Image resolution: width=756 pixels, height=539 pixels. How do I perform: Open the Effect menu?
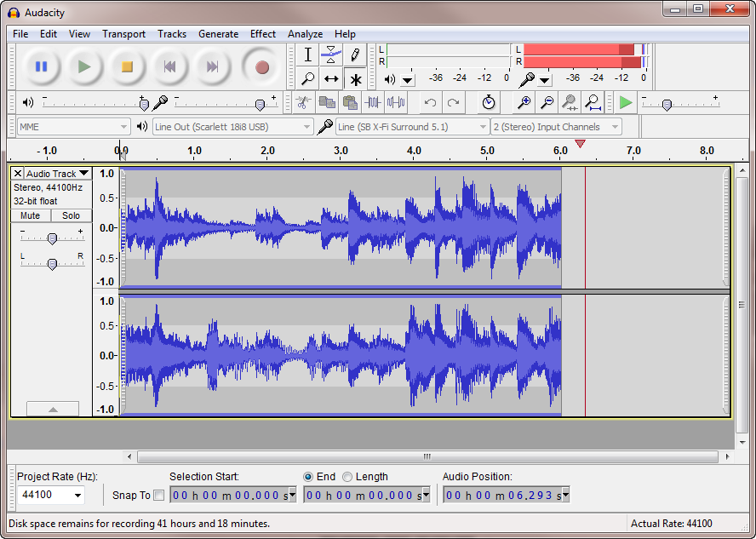[263, 34]
